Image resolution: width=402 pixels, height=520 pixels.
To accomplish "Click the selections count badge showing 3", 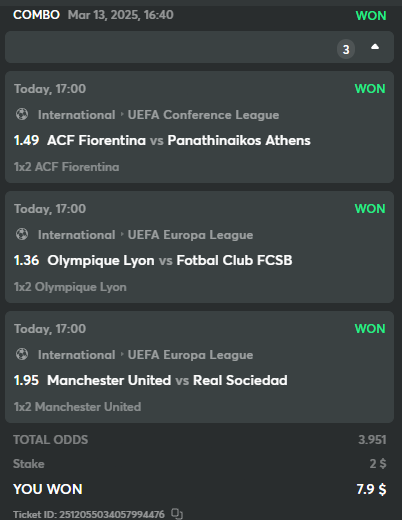I will coord(346,49).
